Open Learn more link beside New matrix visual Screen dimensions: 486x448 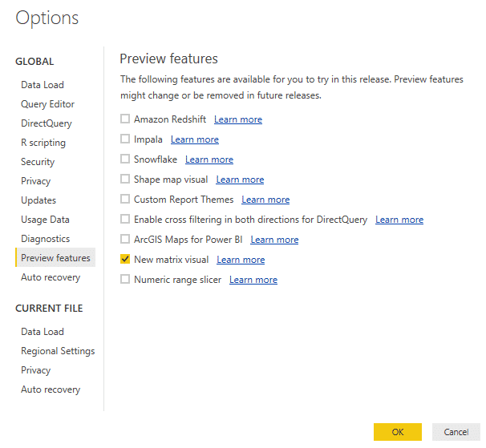pos(241,260)
